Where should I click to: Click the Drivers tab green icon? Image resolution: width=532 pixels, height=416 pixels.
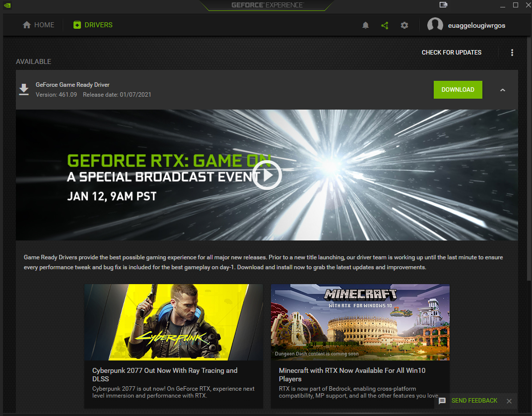tap(77, 25)
